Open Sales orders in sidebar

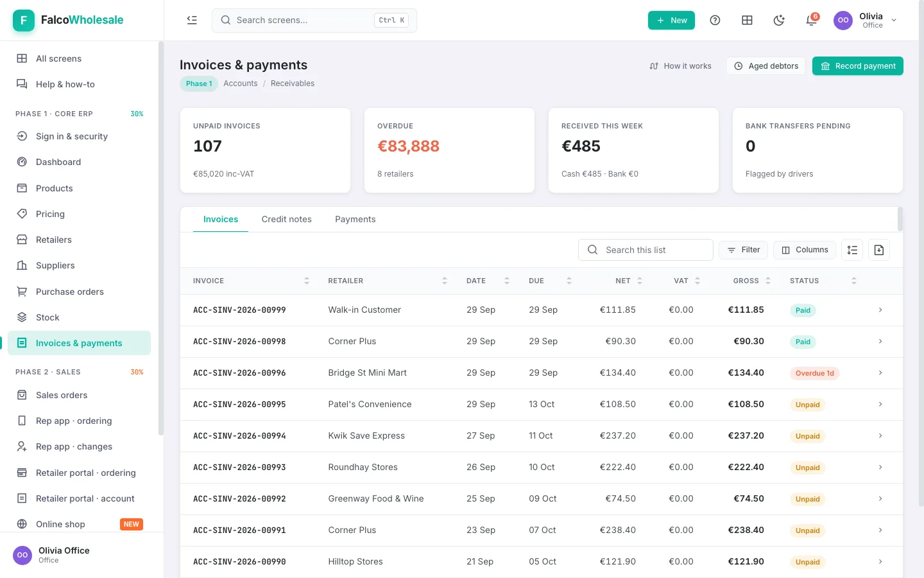pyautogui.click(x=79, y=395)
